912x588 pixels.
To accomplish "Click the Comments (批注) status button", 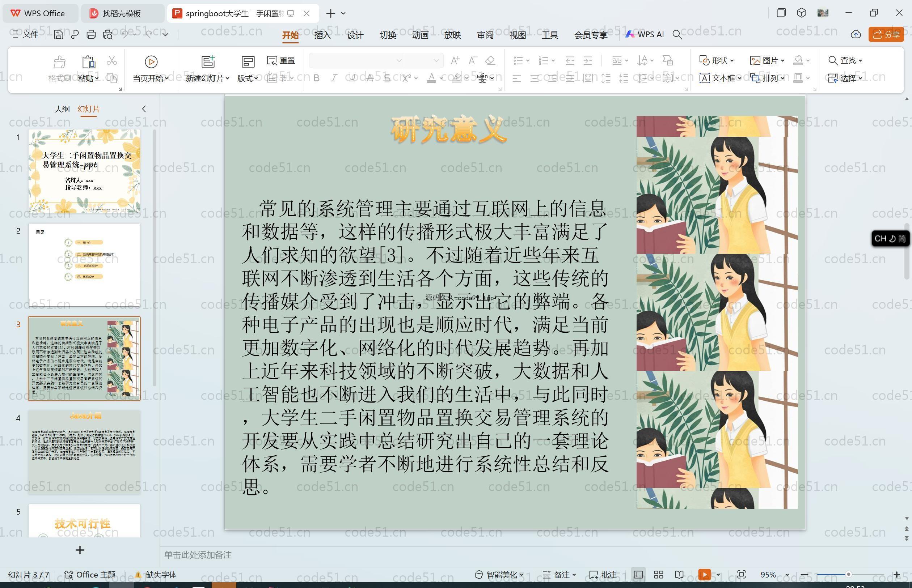I will coord(603,575).
